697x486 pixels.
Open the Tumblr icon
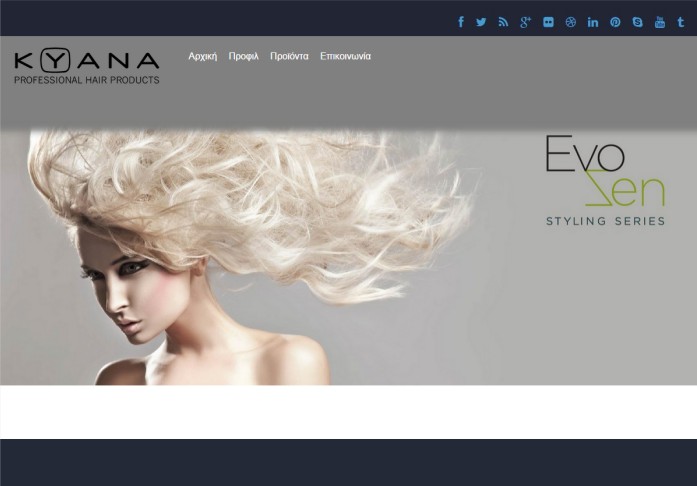[x=681, y=22]
